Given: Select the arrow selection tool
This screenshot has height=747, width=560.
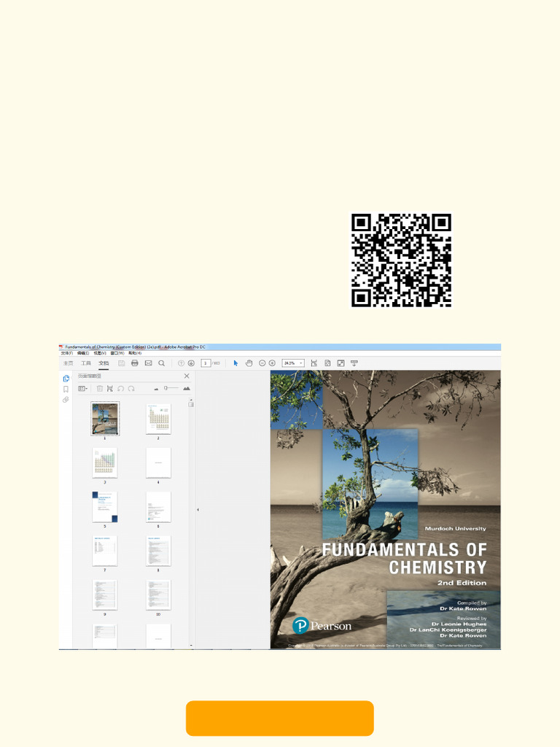Looking at the screenshot, I should tap(236, 363).
